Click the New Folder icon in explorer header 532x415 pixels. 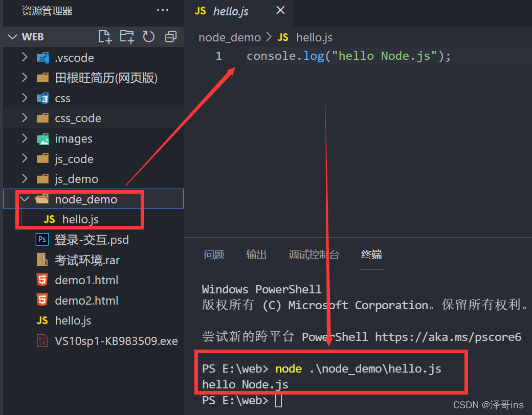[127, 37]
